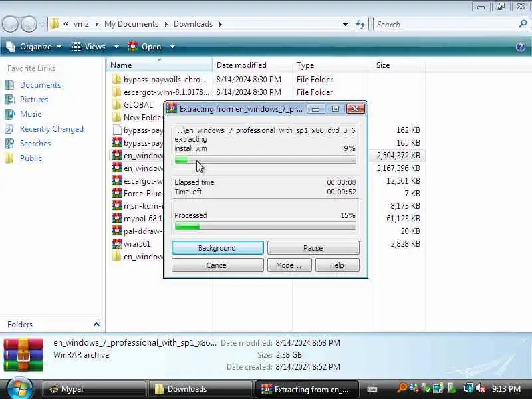Expand the arrow after My Documents in address bar
The height and width of the screenshot is (399, 532).
(166, 24)
